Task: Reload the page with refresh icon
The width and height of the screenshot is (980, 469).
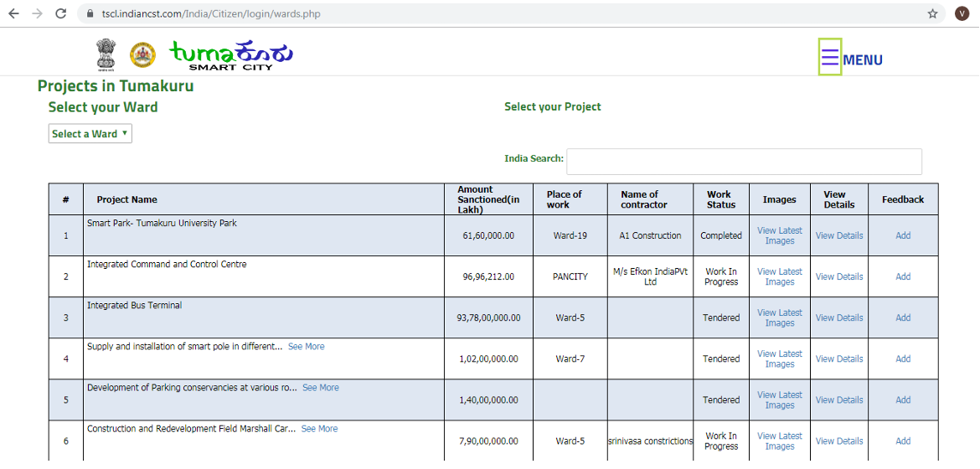Action: 60,13
